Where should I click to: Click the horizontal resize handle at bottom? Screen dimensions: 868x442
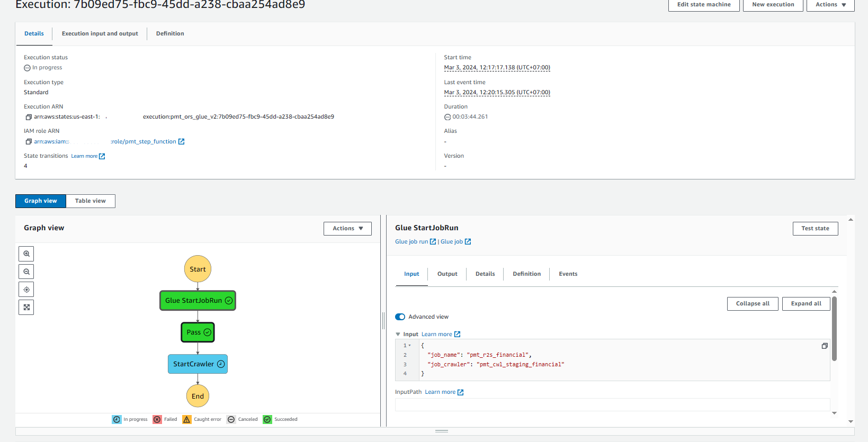tap(442, 431)
